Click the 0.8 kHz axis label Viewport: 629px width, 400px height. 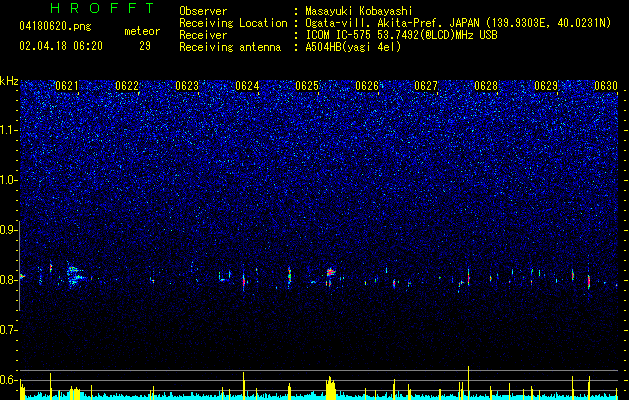coord(8,280)
